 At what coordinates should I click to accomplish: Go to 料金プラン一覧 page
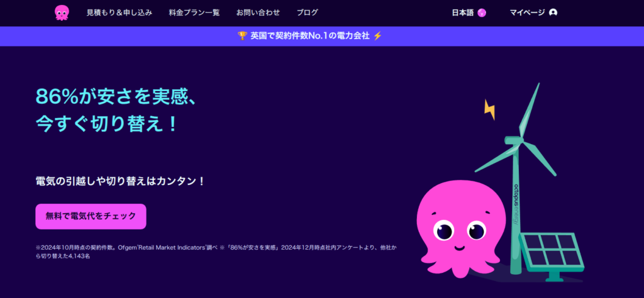(x=194, y=13)
